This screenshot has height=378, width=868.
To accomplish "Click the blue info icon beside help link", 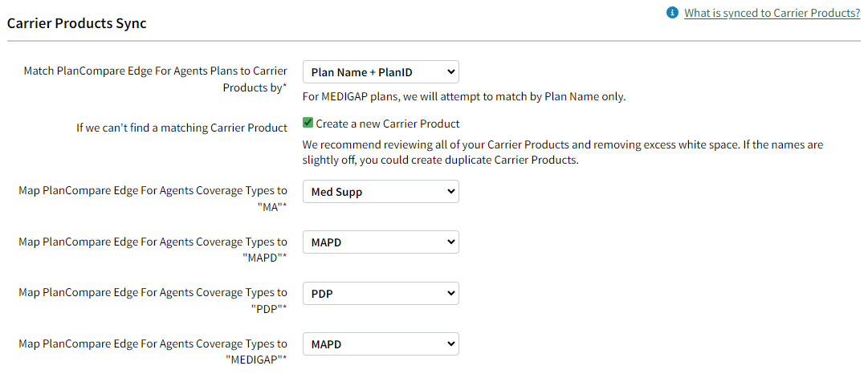I will click(x=673, y=13).
